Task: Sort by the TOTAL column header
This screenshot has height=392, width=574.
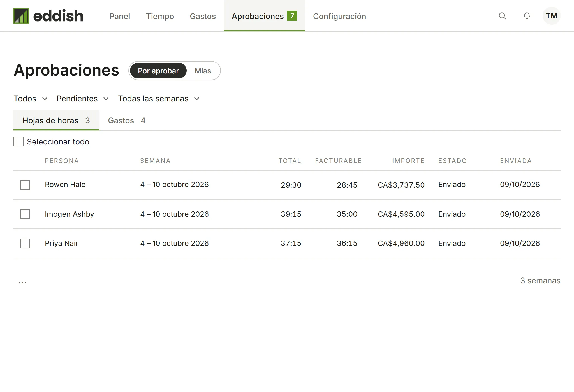Action: click(x=290, y=161)
